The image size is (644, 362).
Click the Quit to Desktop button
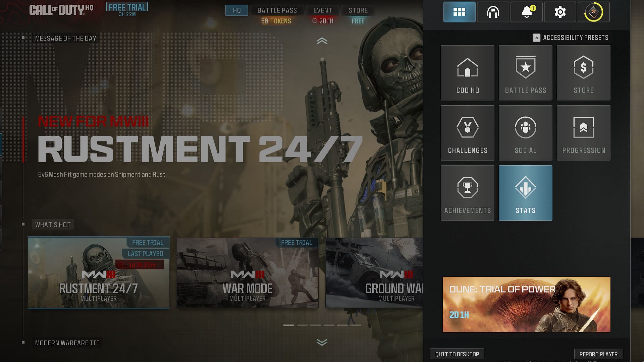click(x=458, y=354)
